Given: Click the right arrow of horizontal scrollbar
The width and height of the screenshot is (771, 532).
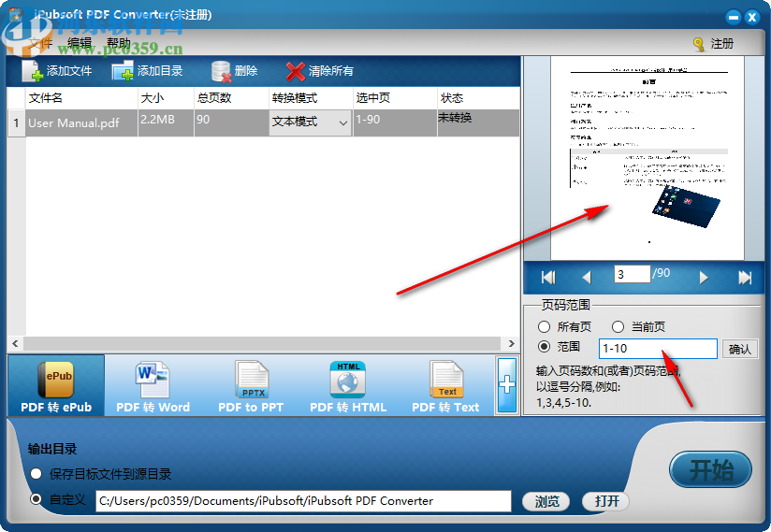Looking at the screenshot, I should (x=512, y=343).
